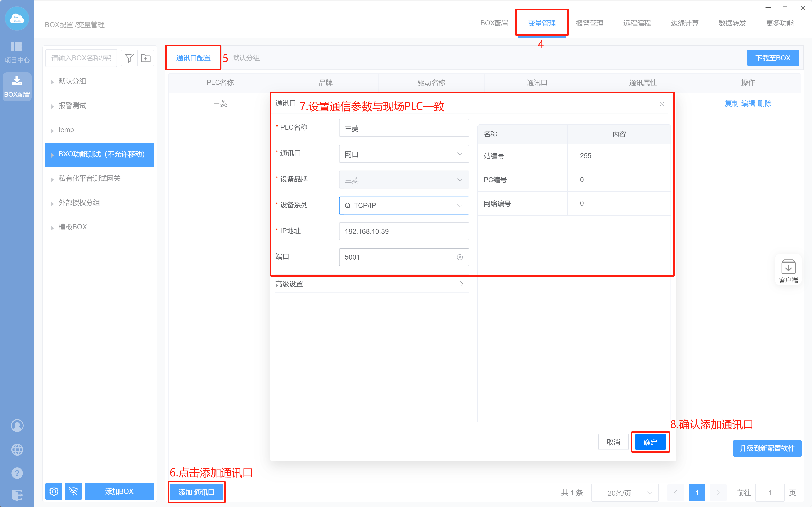Click the IP地址 input field

[404, 231]
